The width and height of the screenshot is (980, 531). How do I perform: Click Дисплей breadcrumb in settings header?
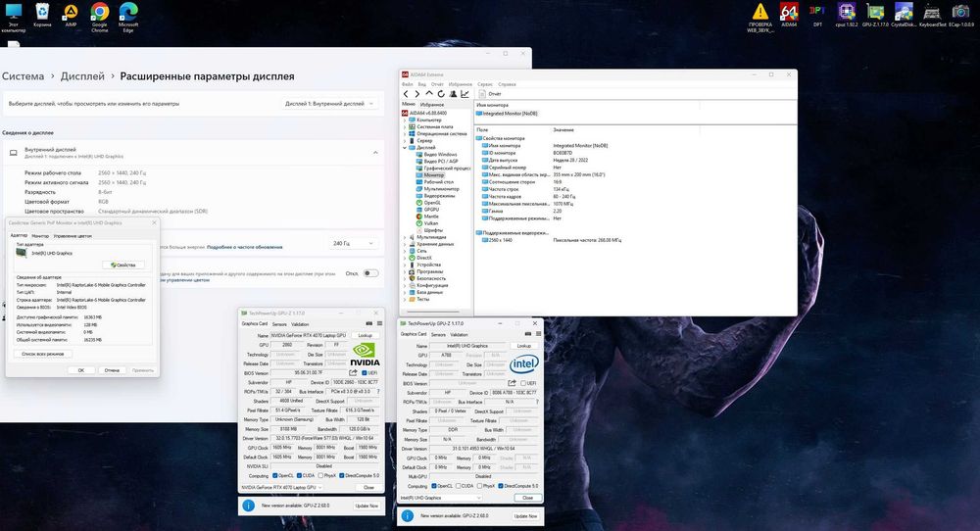(x=82, y=76)
